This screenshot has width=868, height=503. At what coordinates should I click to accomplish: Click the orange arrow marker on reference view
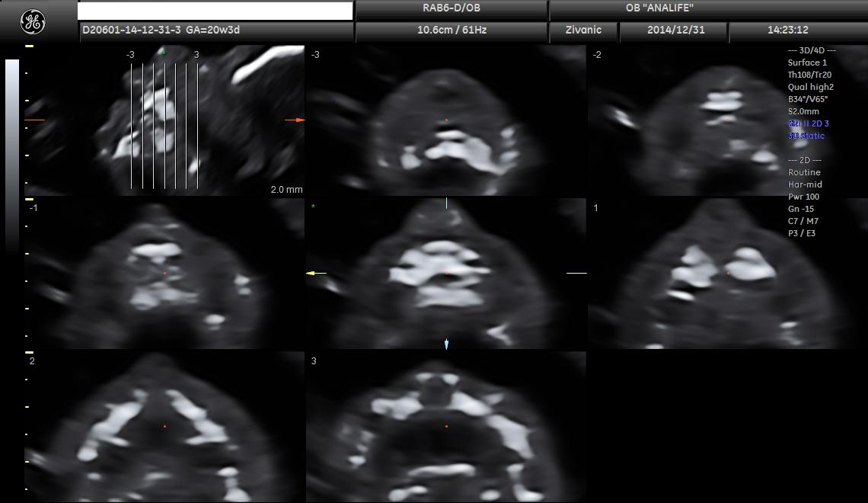295,120
